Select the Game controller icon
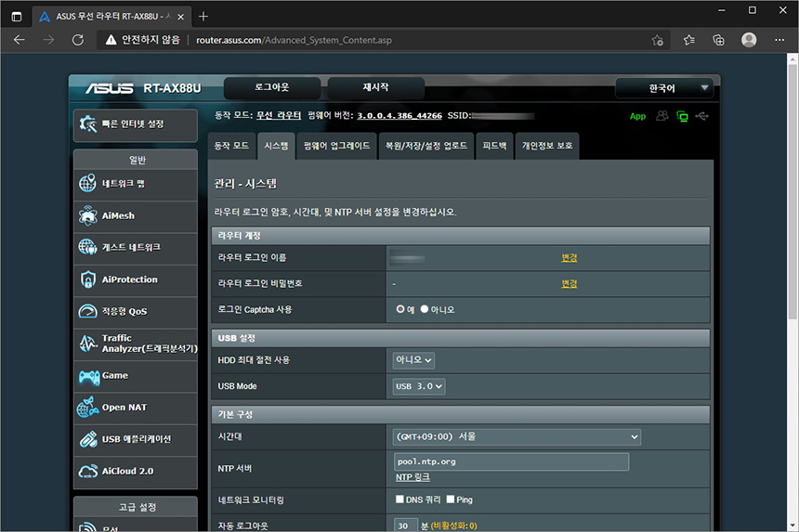 pos(88,376)
